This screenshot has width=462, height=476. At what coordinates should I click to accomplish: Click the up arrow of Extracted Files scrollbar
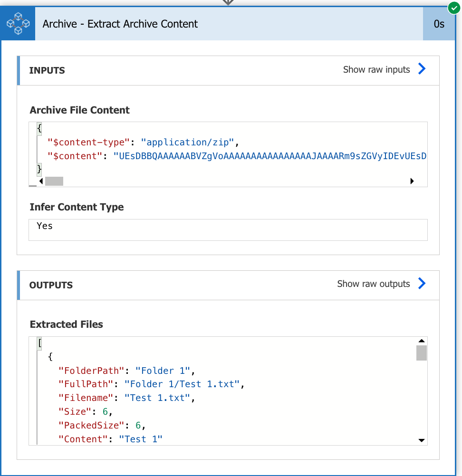tap(422, 341)
